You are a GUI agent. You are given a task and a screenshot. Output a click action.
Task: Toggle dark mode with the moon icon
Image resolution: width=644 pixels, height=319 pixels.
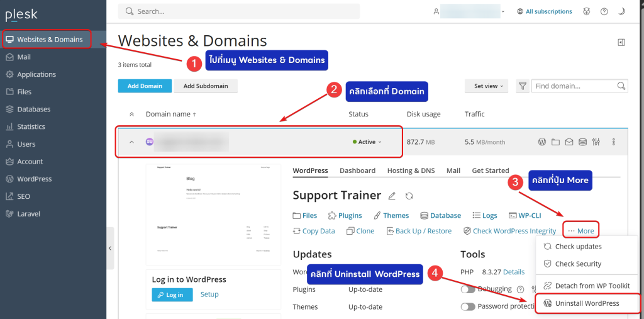tap(622, 11)
